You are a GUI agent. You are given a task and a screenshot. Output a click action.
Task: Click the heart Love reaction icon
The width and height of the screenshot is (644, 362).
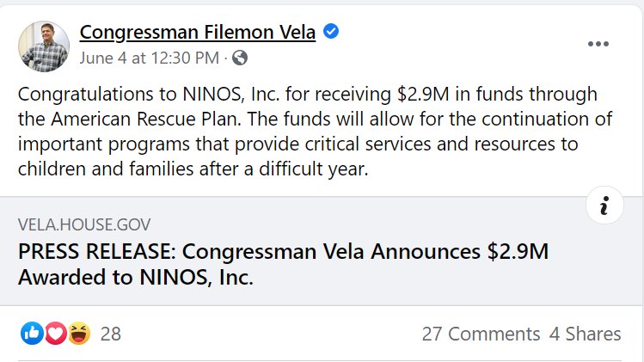point(56,333)
